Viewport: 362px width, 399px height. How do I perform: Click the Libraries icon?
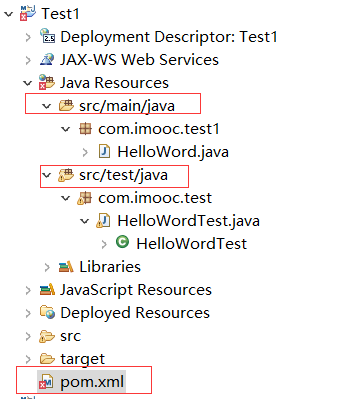point(66,267)
